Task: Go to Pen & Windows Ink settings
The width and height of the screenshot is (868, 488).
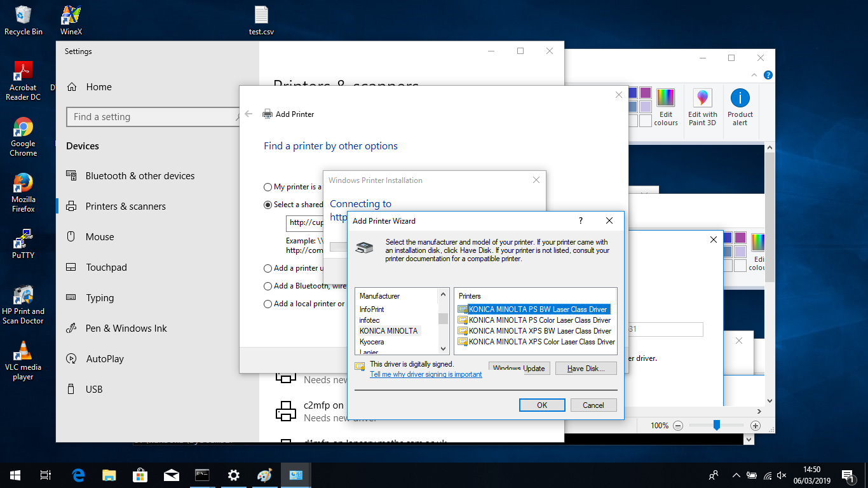Action: [126, 329]
